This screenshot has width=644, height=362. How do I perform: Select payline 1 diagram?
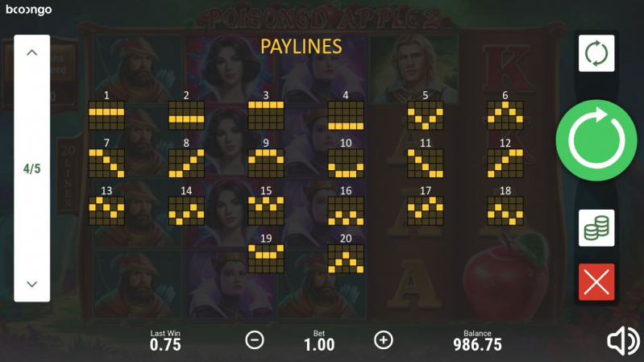(x=106, y=115)
